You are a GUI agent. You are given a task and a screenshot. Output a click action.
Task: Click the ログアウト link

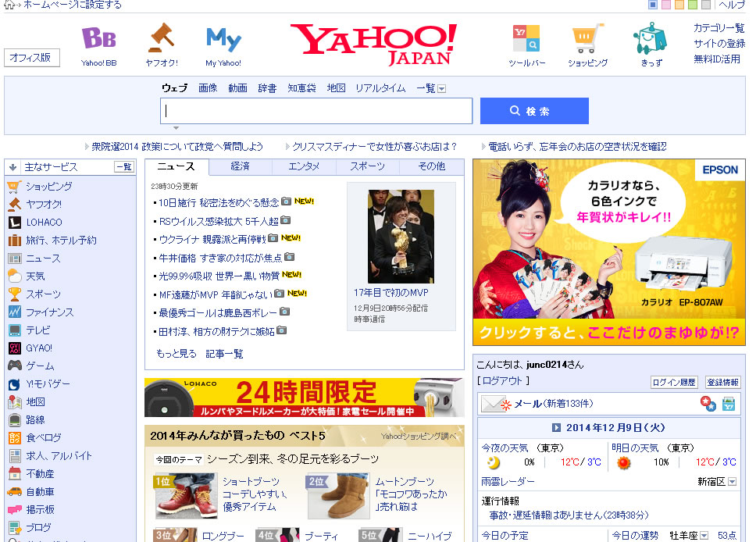pyautogui.click(x=502, y=381)
